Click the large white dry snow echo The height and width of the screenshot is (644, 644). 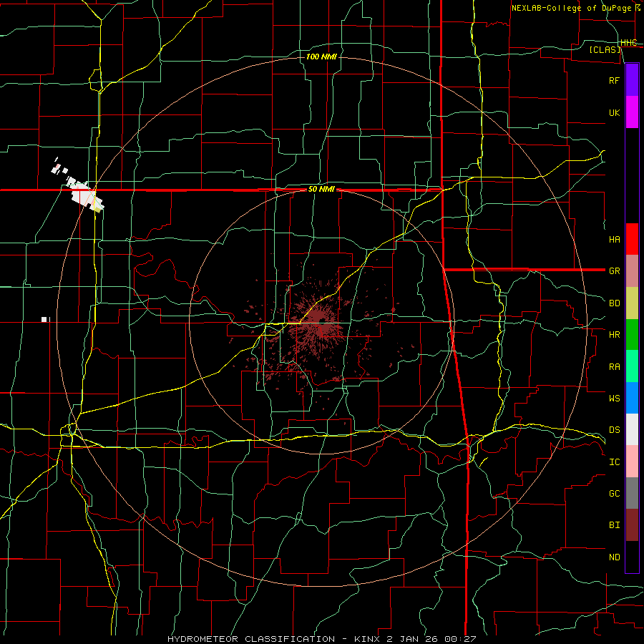point(84,195)
